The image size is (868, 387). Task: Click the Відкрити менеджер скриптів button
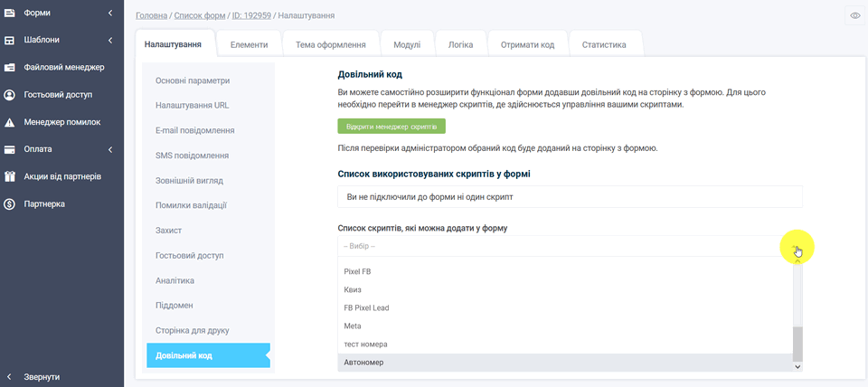pos(392,127)
